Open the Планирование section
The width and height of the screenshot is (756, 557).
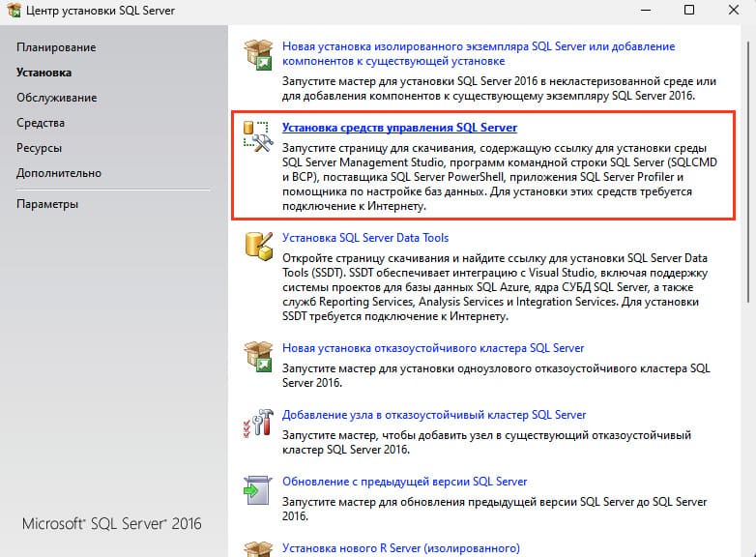click(x=56, y=47)
